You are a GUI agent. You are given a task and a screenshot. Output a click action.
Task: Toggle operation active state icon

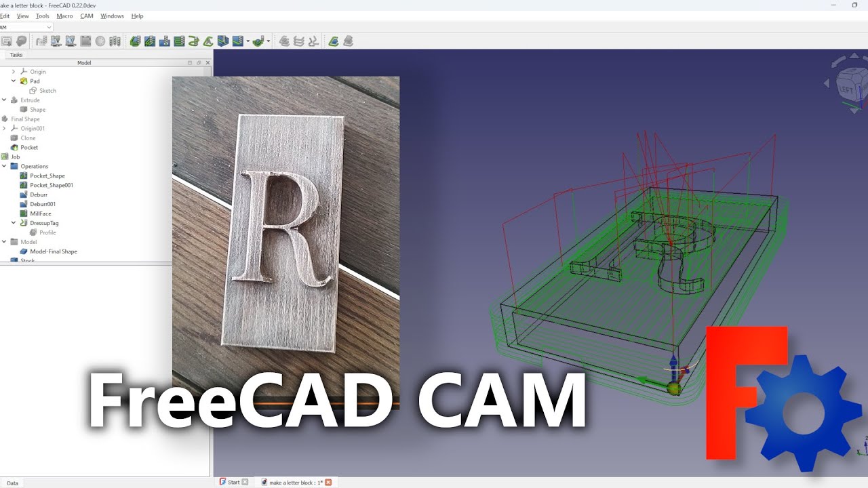pyautogui.click(x=100, y=41)
